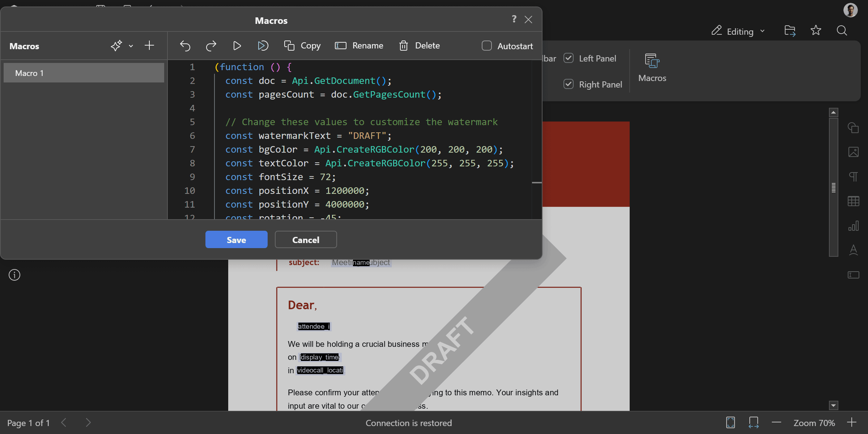Add a new macro with plus icon

click(149, 46)
